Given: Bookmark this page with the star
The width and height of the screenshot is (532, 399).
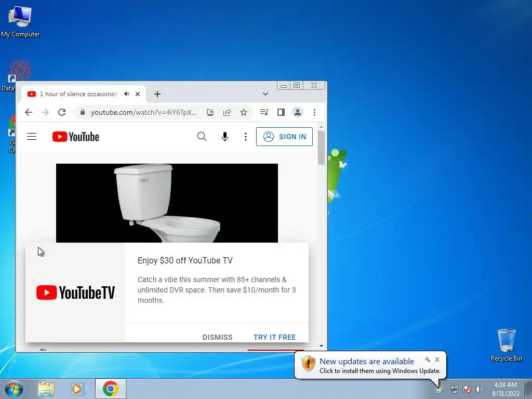Looking at the screenshot, I should click(x=244, y=112).
